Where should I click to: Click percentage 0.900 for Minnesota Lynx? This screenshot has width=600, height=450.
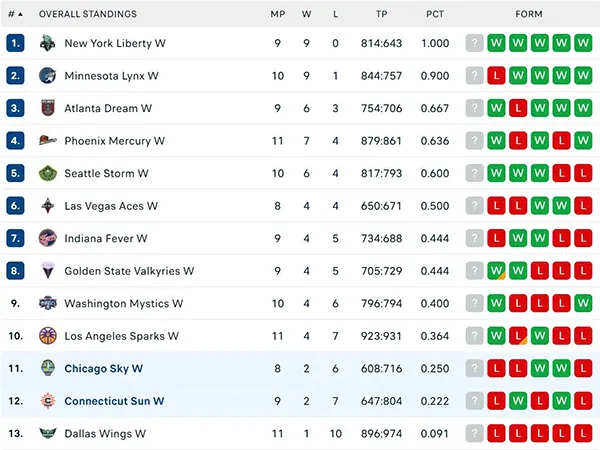[435, 76]
